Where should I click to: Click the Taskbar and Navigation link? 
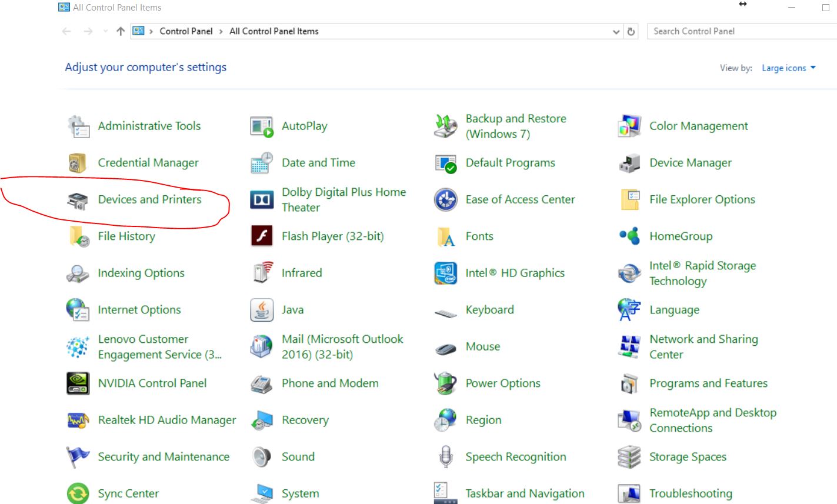525,494
